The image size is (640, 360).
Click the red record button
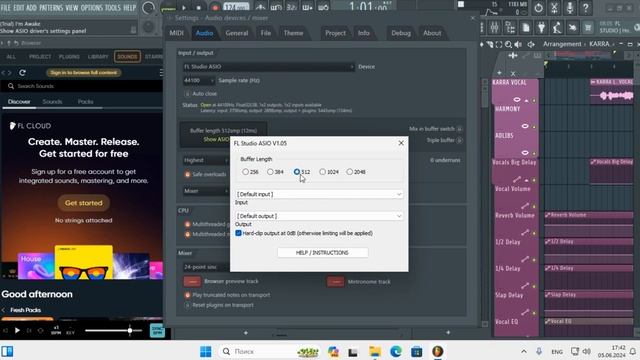tap(215, 7)
